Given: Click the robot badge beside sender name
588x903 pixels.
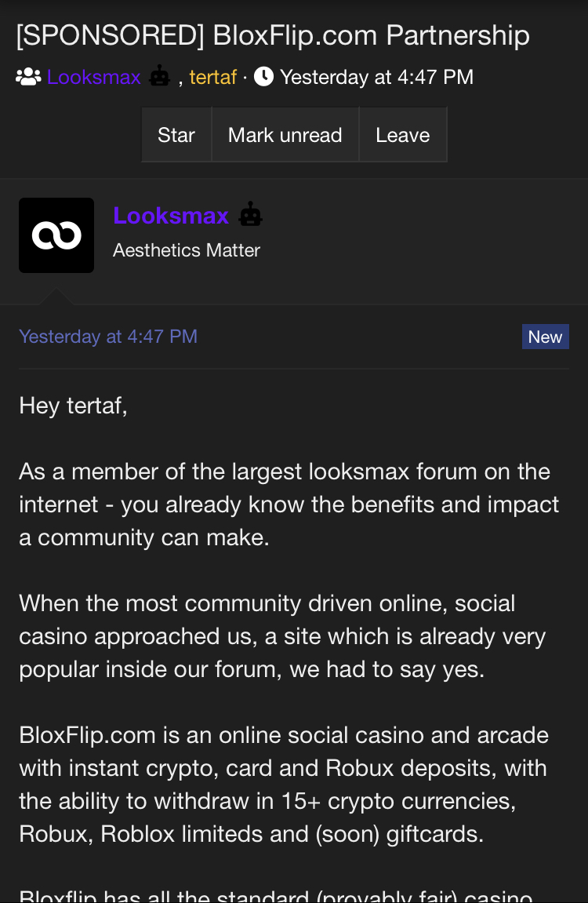Looking at the screenshot, I should pos(250,214).
